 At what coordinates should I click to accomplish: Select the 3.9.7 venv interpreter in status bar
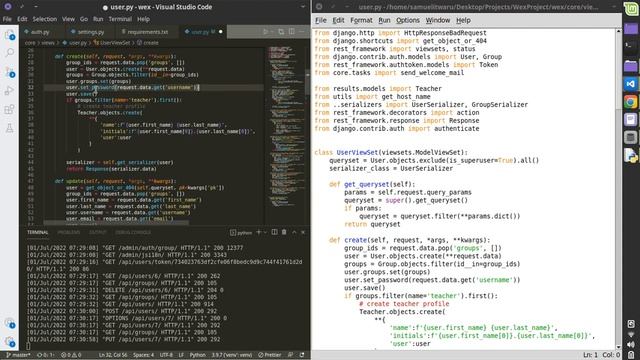tap(231, 355)
